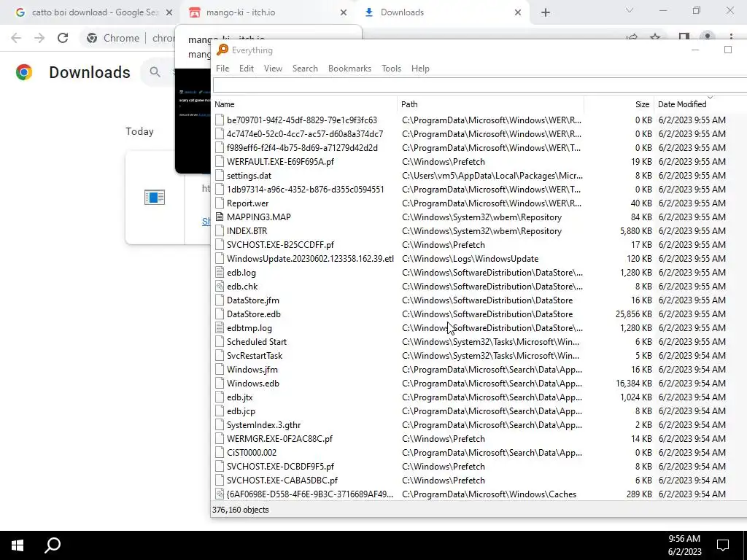This screenshot has width=747, height=560.
Task: Go back in Chrome
Action: [16, 38]
